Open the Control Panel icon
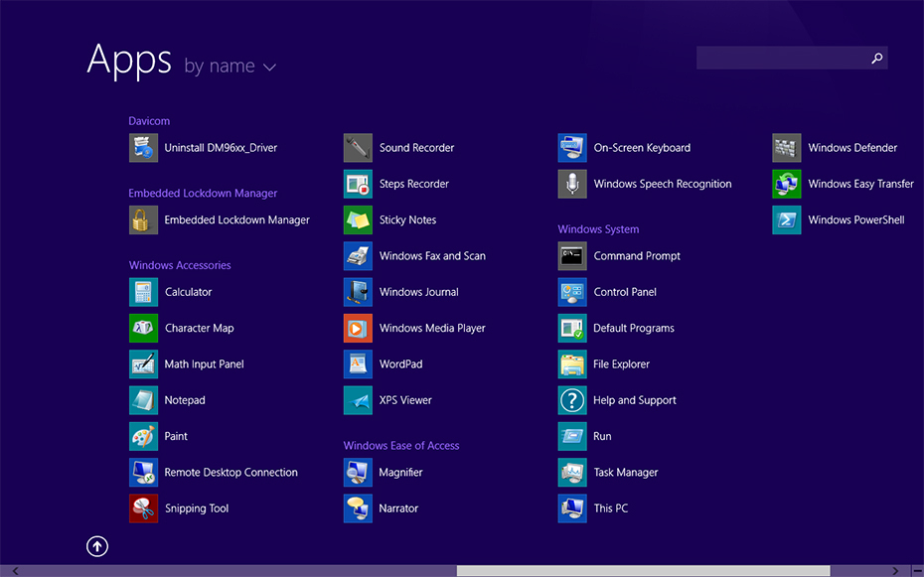The width and height of the screenshot is (924, 577). [572, 292]
